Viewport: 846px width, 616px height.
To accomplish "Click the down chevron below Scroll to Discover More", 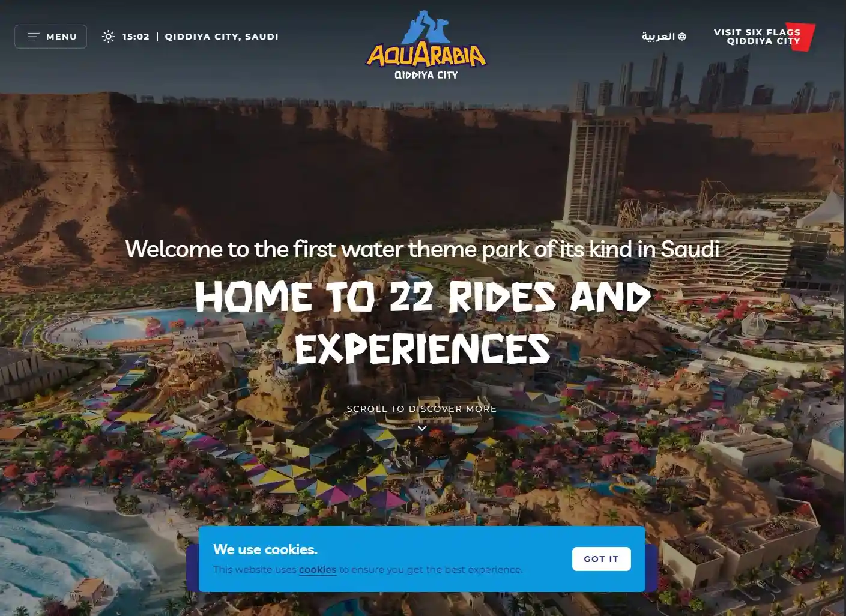I will click(x=422, y=428).
